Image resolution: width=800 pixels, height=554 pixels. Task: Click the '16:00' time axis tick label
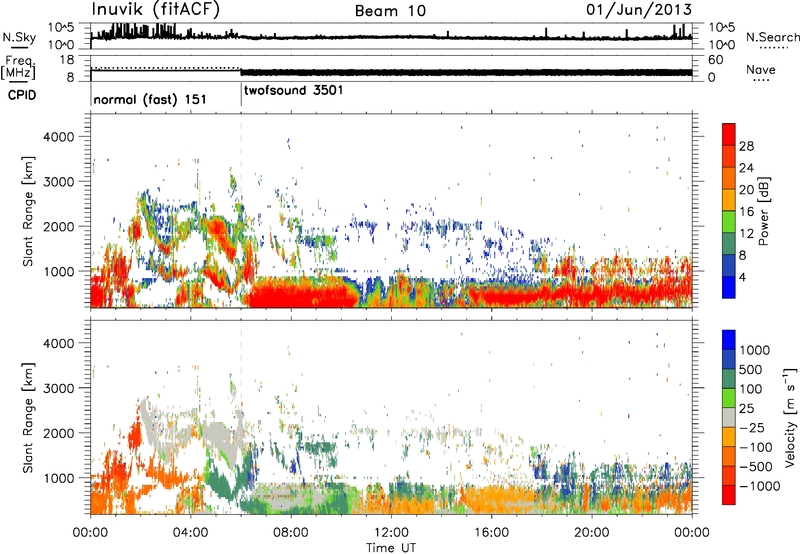491,533
